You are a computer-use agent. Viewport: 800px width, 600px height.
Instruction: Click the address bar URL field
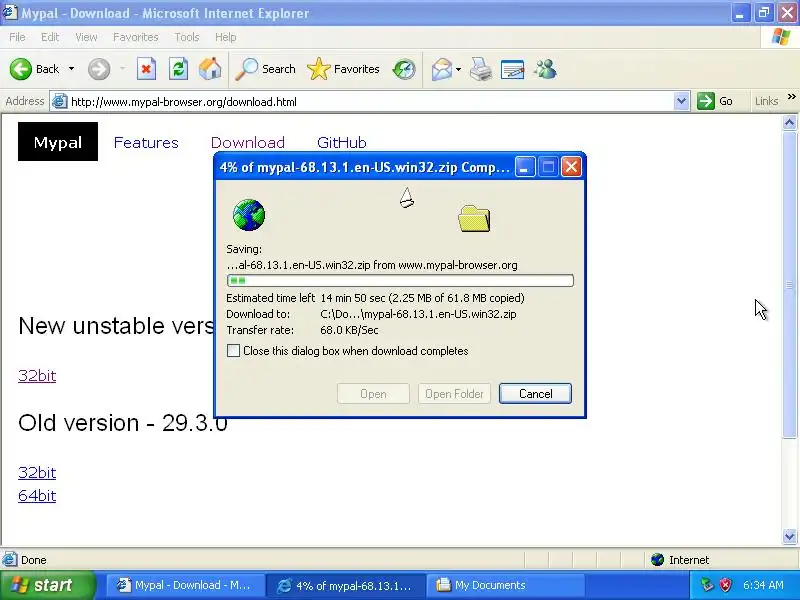[370, 102]
